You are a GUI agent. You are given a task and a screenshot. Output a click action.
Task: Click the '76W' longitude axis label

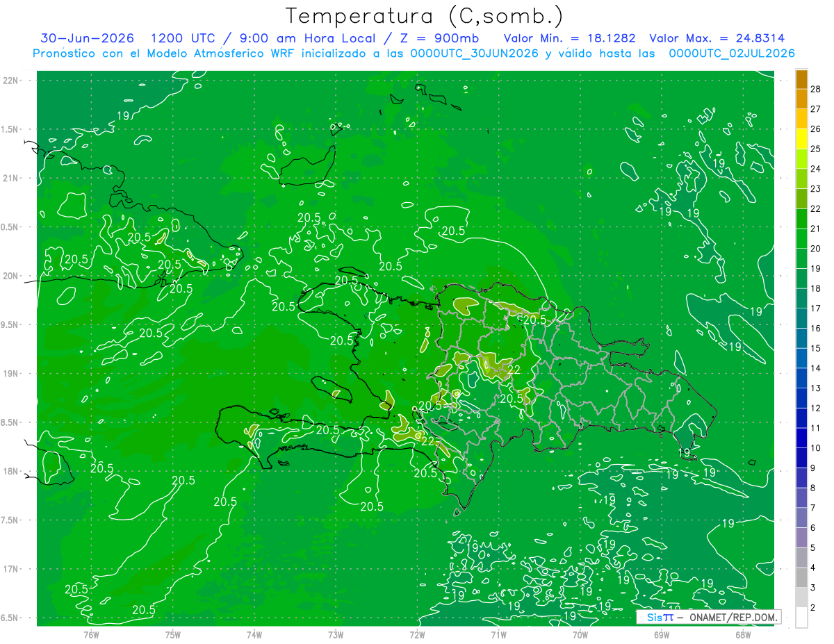(x=91, y=634)
